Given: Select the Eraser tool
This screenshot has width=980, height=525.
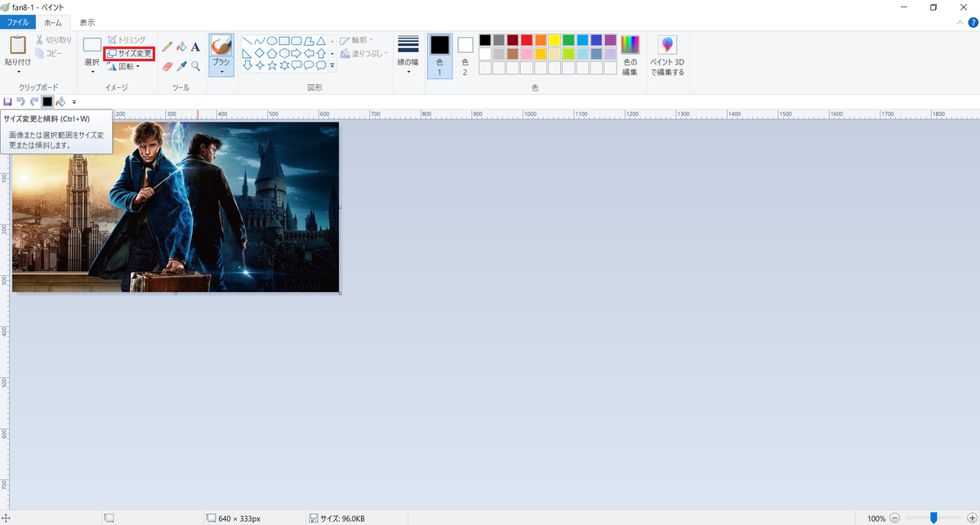Looking at the screenshot, I should (167, 66).
